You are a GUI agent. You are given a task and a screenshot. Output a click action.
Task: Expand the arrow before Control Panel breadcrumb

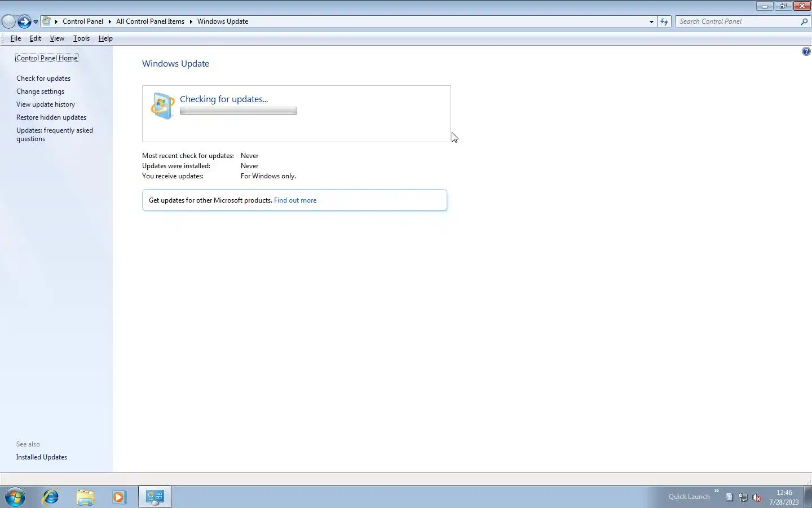56,21
